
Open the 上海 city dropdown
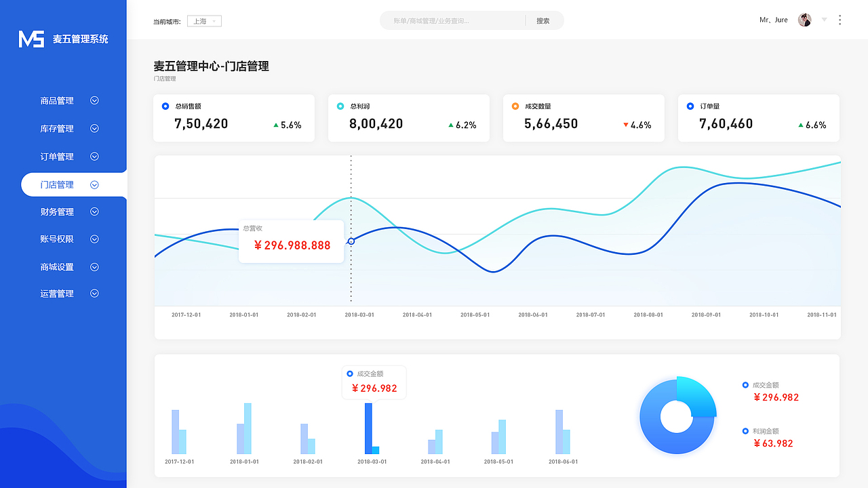click(204, 21)
